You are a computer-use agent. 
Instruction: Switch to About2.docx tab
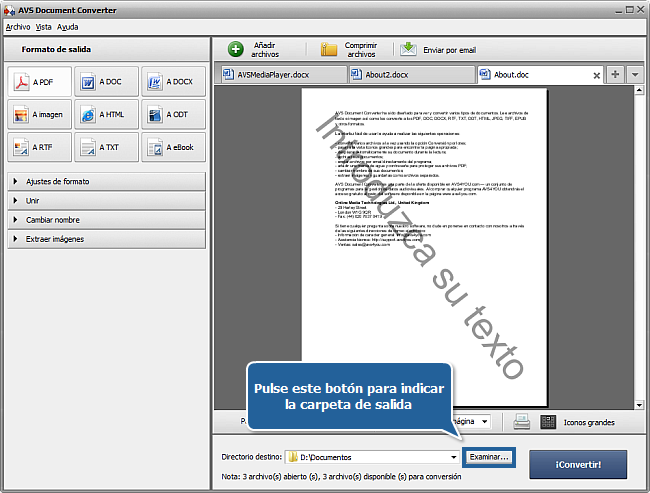pyautogui.click(x=412, y=75)
